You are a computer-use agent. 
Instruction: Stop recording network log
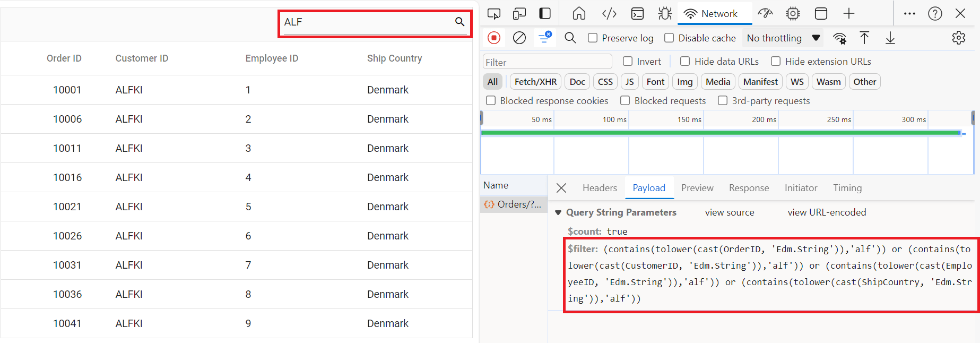point(494,38)
